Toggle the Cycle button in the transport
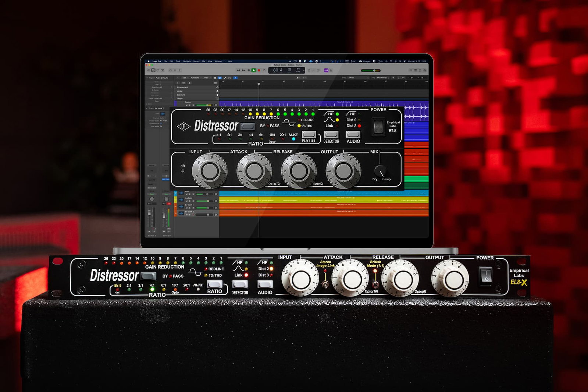The image size is (588, 392). click(x=264, y=70)
